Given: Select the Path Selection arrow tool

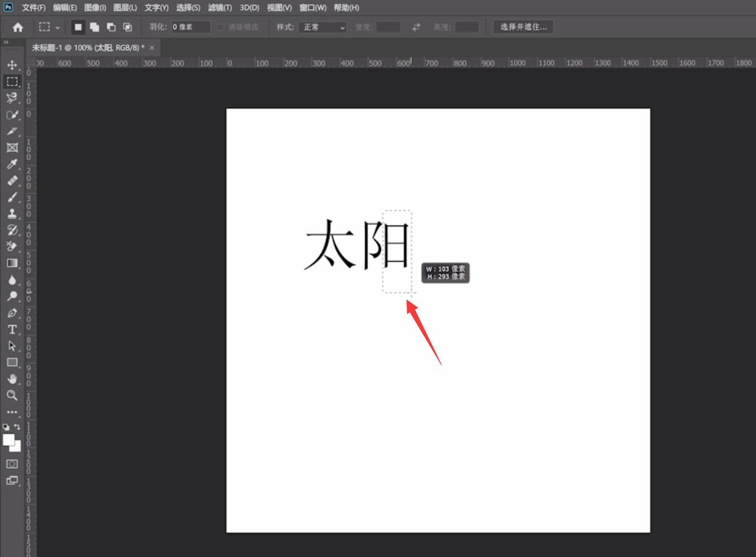Looking at the screenshot, I should [x=12, y=346].
